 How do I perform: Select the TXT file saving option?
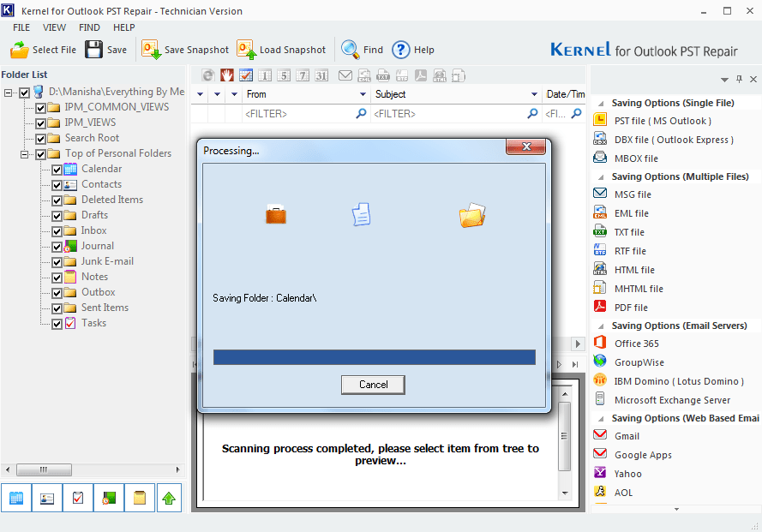coord(629,232)
